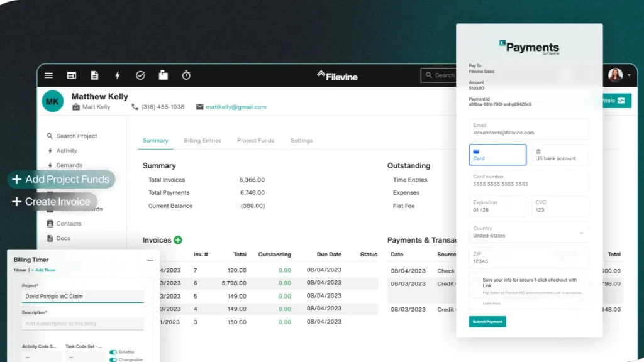Click the timer Description input field

point(83,324)
